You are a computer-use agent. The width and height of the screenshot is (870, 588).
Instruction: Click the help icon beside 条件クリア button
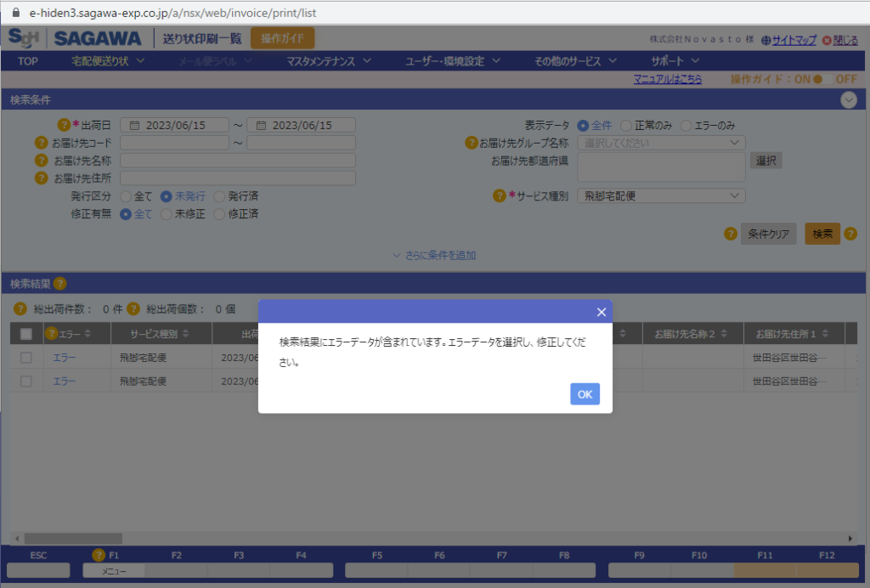(x=731, y=234)
